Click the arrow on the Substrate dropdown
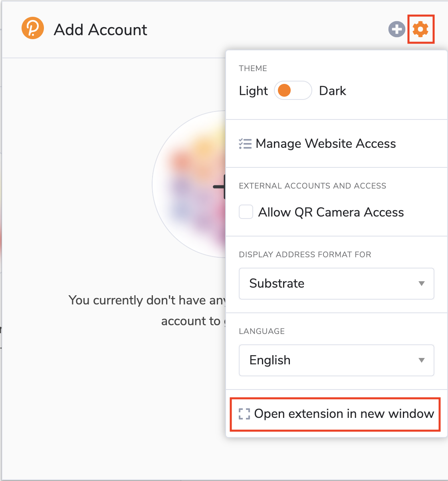This screenshot has height=481, width=448. point(421,284)
